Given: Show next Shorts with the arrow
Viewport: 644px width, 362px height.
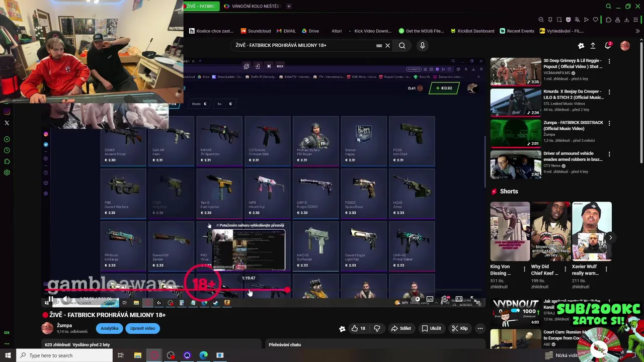Looking at the screenshot, I should (610, 238).
